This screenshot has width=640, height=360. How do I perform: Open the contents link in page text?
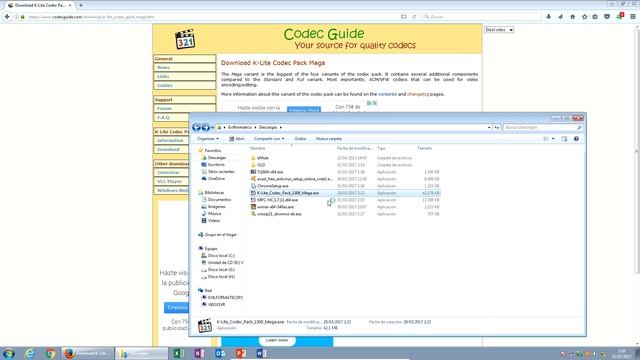(387, 94)
